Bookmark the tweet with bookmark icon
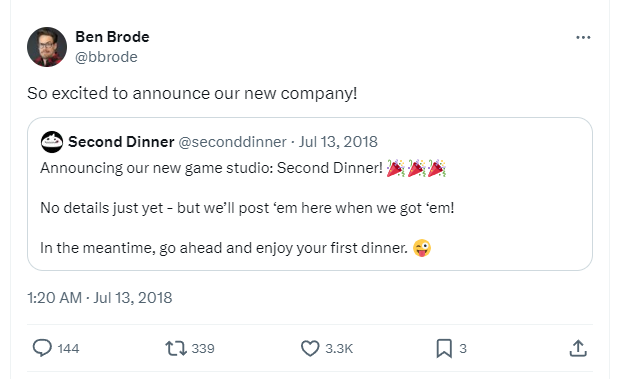Viewport: 627px width, 379px height. pyautogui.click(x=444, y=348)
